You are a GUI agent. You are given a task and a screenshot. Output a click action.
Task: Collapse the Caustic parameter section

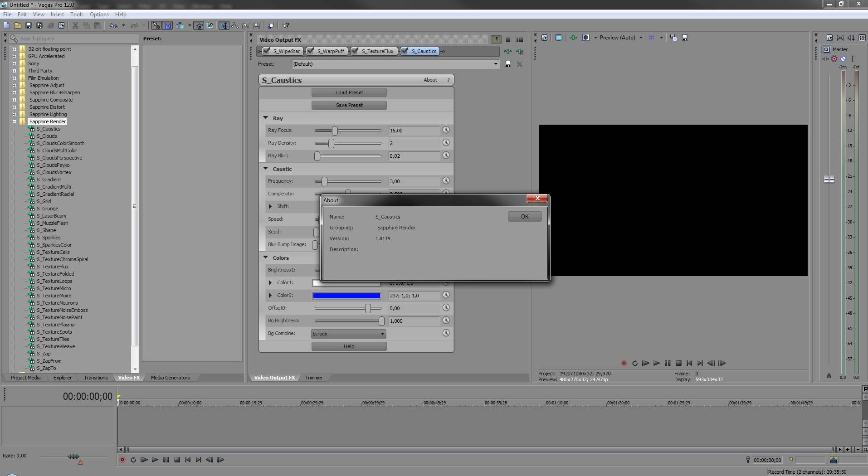tap(266, 169)
